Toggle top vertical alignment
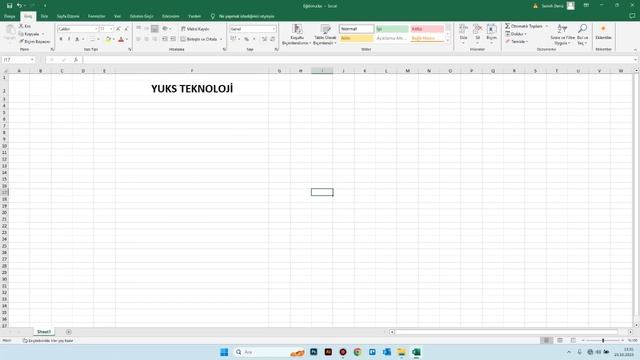This screenshot has height=360, width=640. click(x=138, y=29)
